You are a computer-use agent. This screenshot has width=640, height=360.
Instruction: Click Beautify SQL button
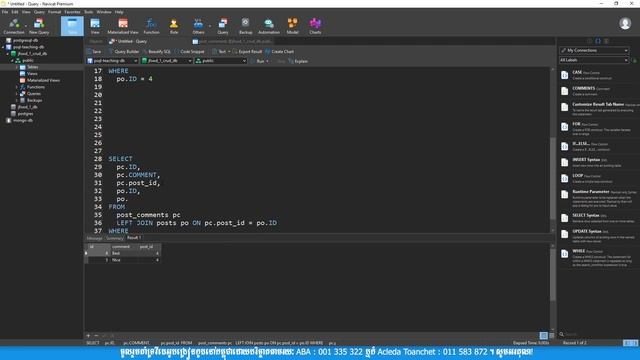click(156, 52)
